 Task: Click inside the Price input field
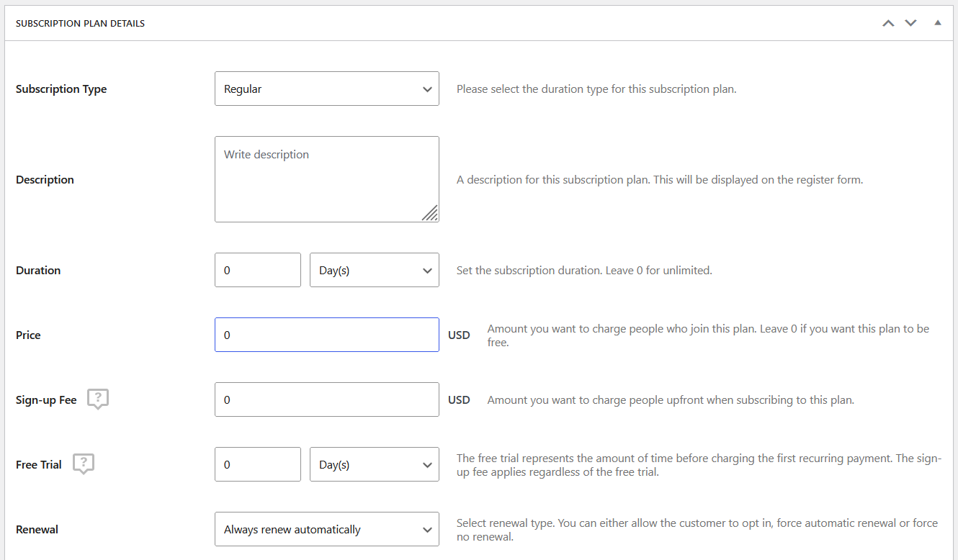point(326,335)
